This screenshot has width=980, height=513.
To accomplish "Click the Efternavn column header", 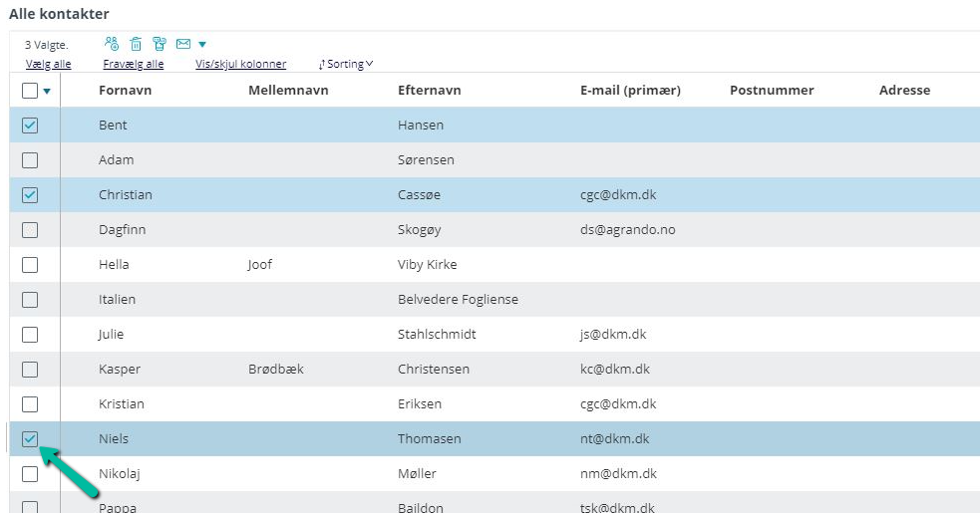I will tap(430, 90).
